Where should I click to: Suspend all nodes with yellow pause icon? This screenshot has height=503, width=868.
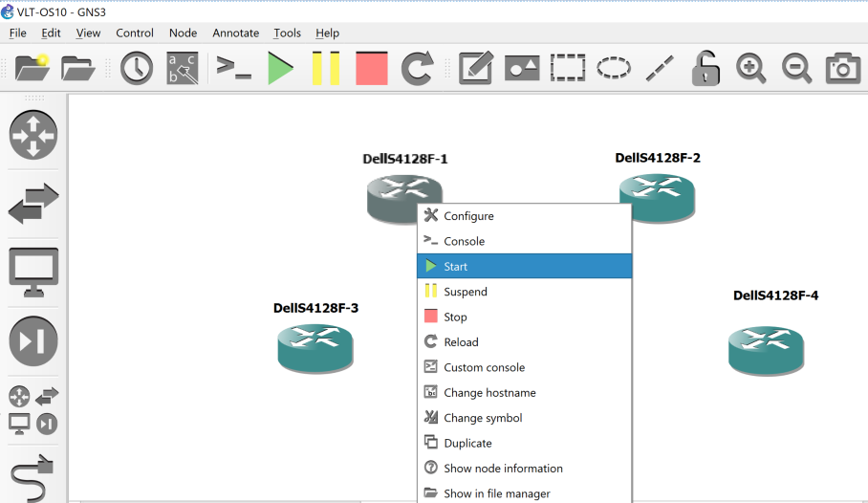pyautogui.click(x=326, y=68)
